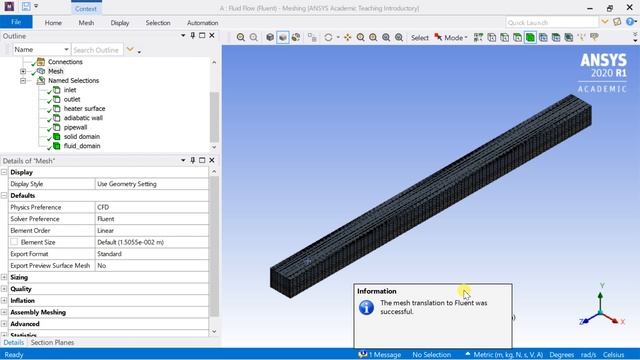This screenshot has width=640, height=360.
Task: Click the coordinate system toolbar icon
Action: pos(582,37)
